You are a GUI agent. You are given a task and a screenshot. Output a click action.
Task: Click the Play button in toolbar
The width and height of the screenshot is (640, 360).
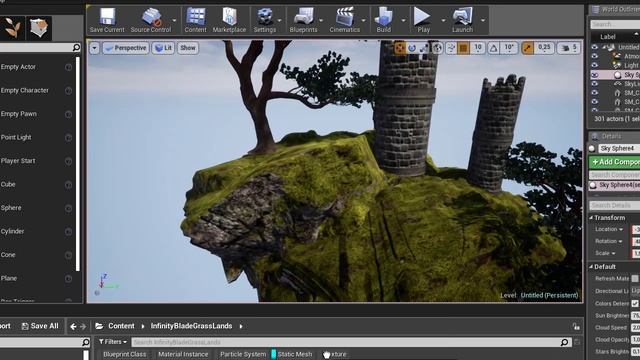(423, 20)
